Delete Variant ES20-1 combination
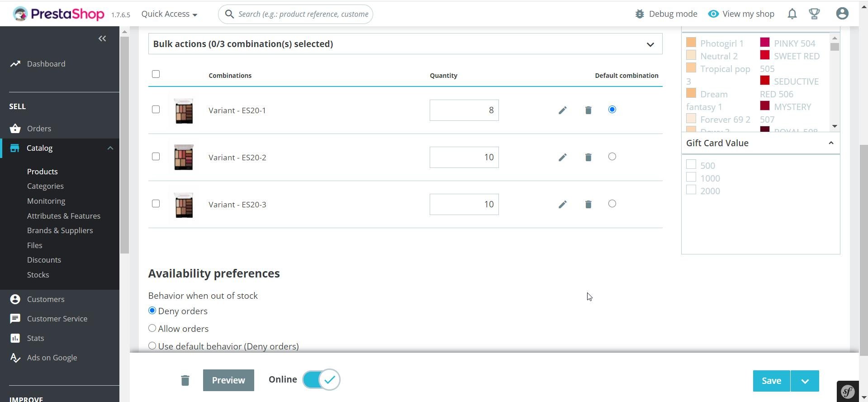 tap(588, 110)
